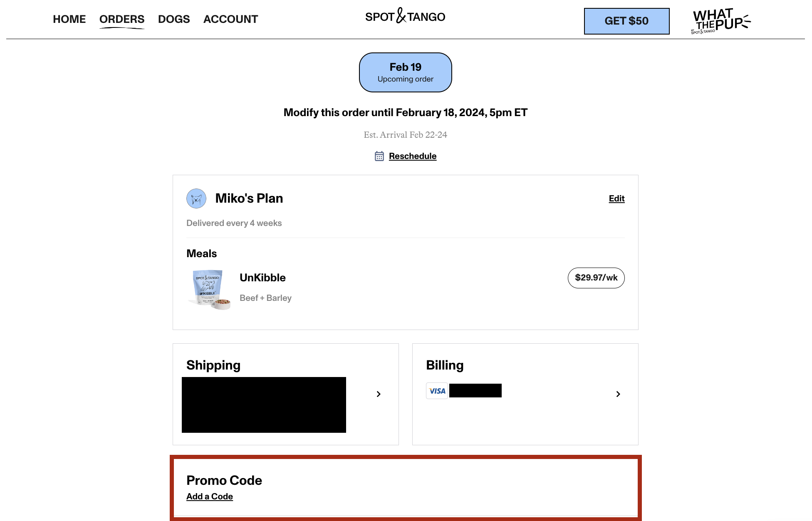Select the Feb 19 upcoming order pill

click(x=406, y=72)
